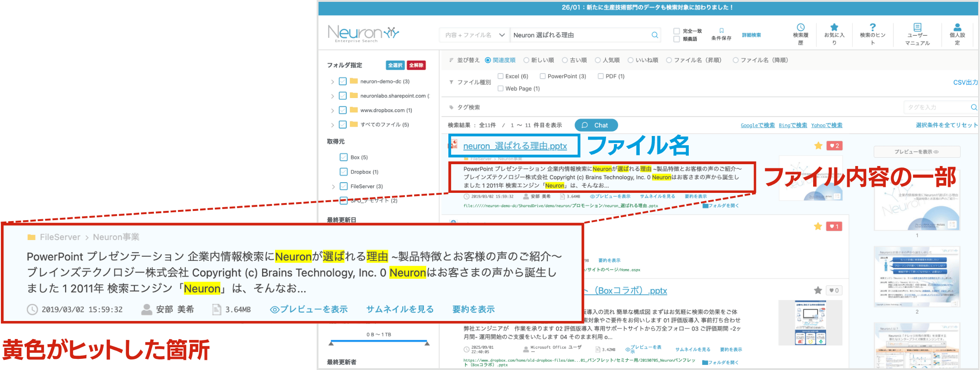The width and height of the screenshot is (980, 370).
Task: Click the heart like badge showing 1
Action: [834, 226]
